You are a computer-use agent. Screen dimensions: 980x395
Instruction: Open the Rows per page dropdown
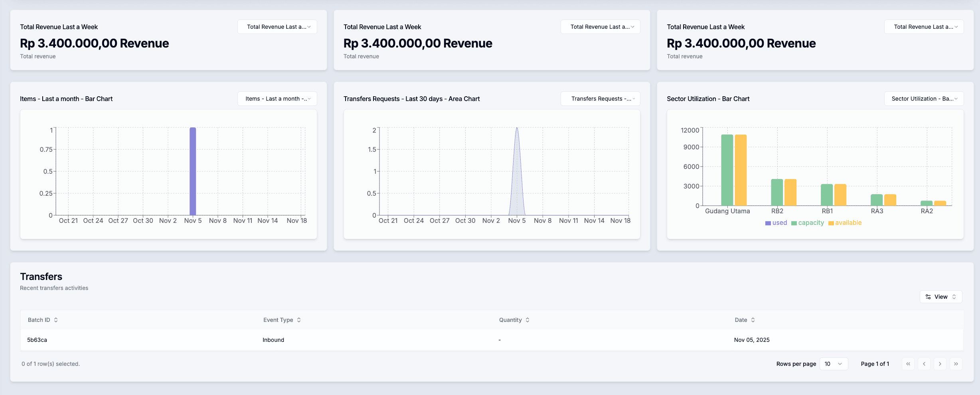tap(834, 364)
